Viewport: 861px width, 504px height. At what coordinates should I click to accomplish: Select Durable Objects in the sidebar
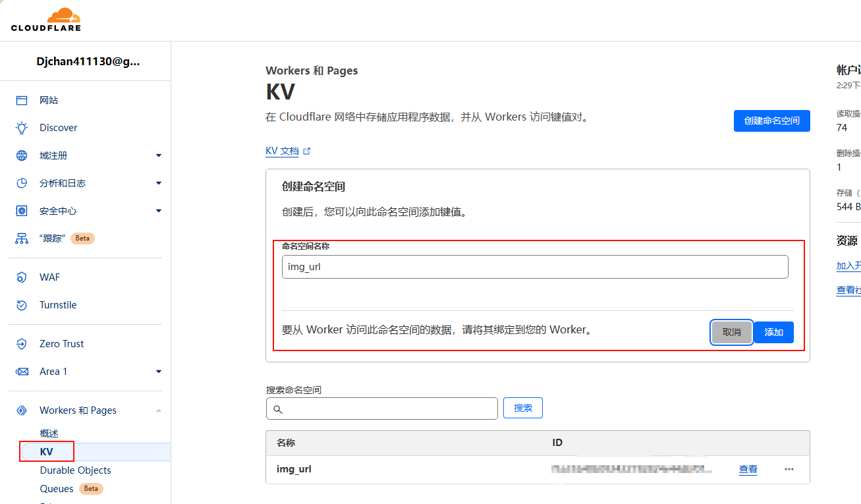[x=75, y=470]
